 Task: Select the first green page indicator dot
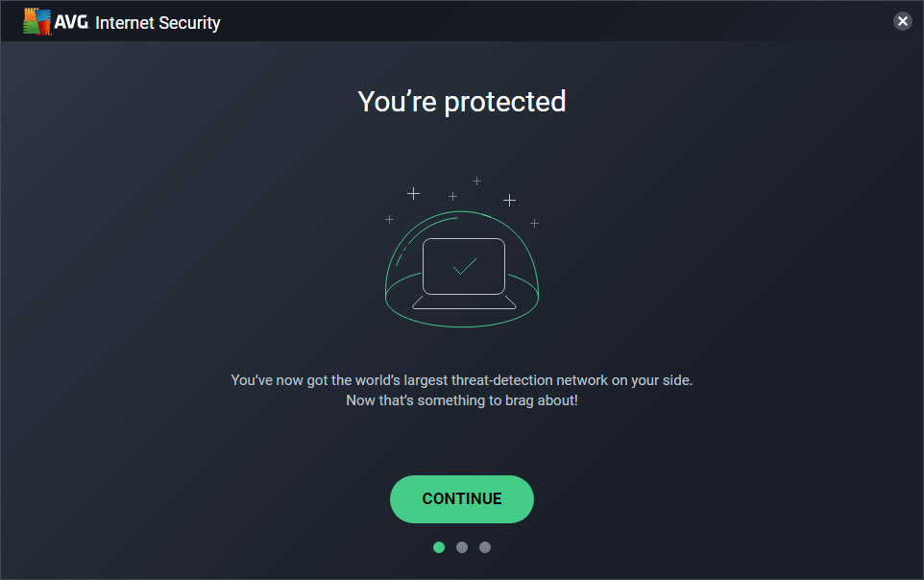439,547
